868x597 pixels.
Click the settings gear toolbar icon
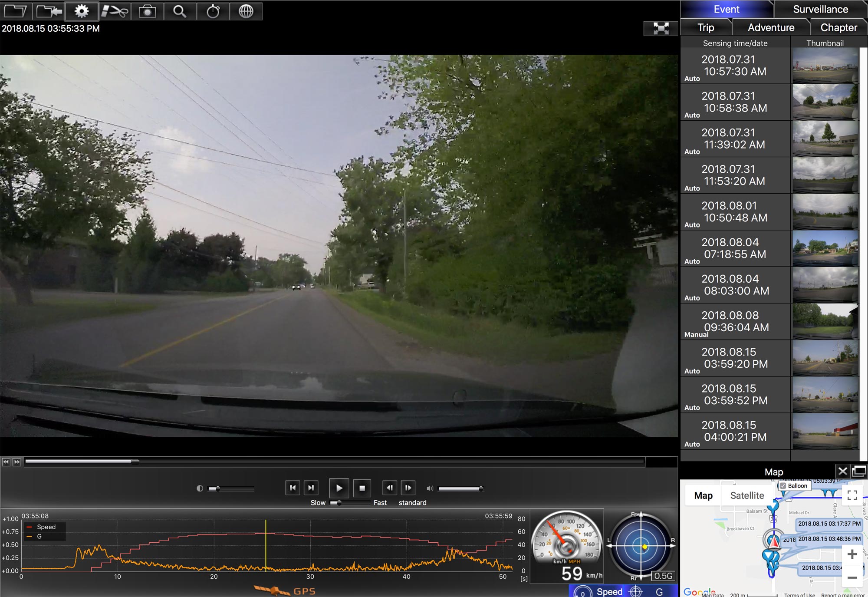[81, 11]
